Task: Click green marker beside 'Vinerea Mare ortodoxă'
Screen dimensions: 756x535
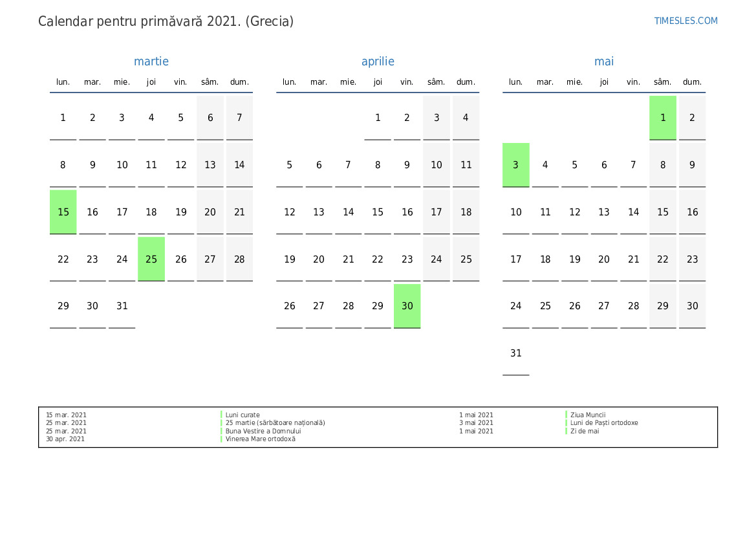Action: (x=221, y=439)
